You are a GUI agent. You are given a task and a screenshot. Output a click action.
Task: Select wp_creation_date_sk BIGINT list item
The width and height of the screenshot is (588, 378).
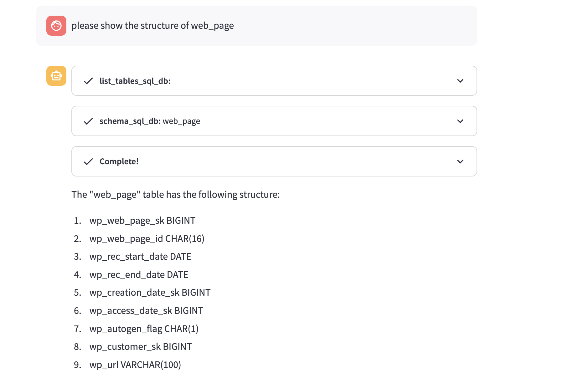point(150,293)
